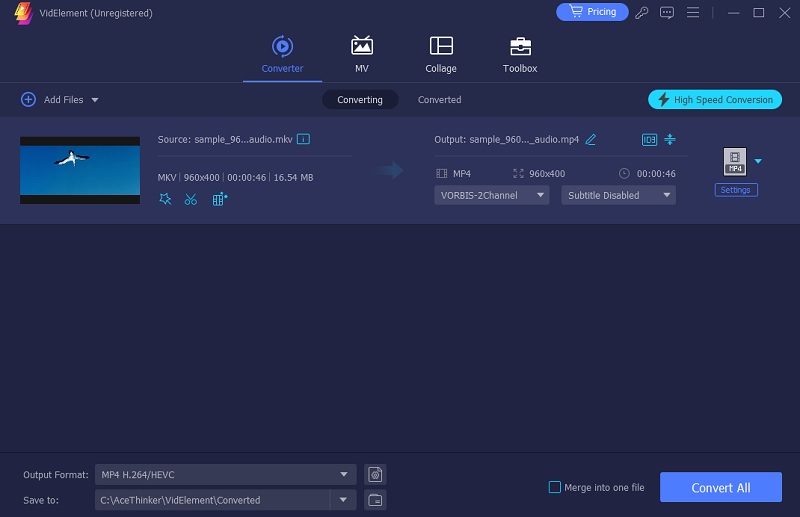Expand the Output Format MP4 H.264/HEVC dropdown

[226, 474]
